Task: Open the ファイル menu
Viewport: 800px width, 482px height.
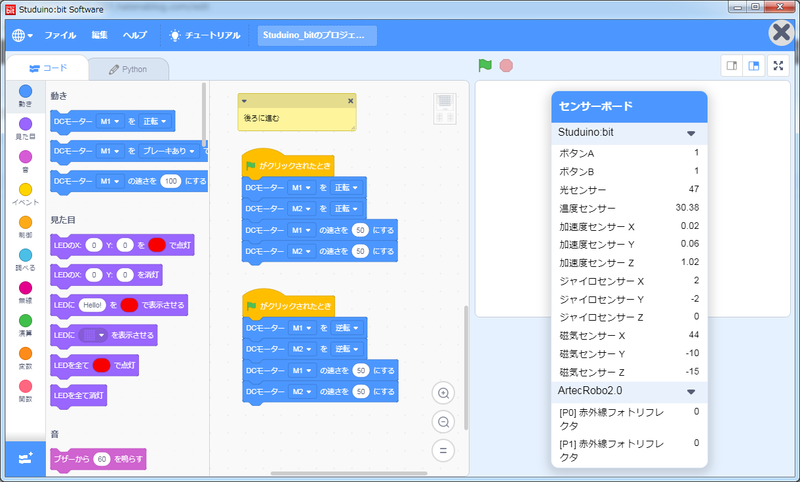Action: click(x=60, y=35)
